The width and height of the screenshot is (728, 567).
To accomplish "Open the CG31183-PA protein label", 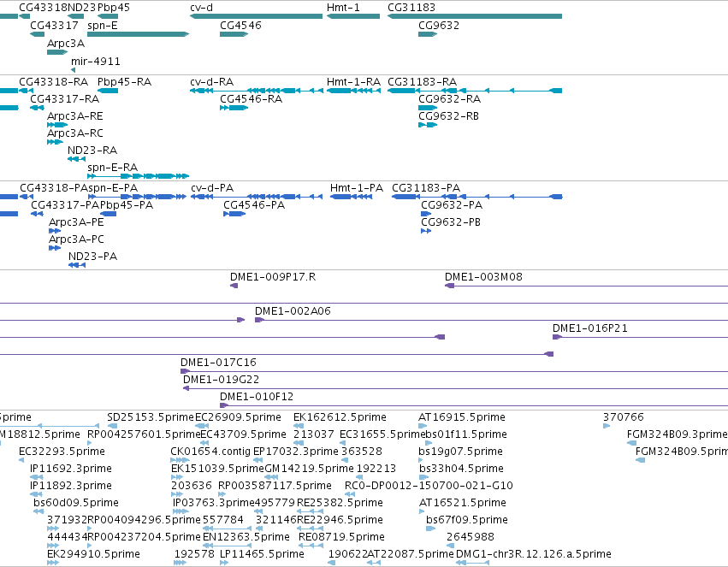I will point(426,188).
